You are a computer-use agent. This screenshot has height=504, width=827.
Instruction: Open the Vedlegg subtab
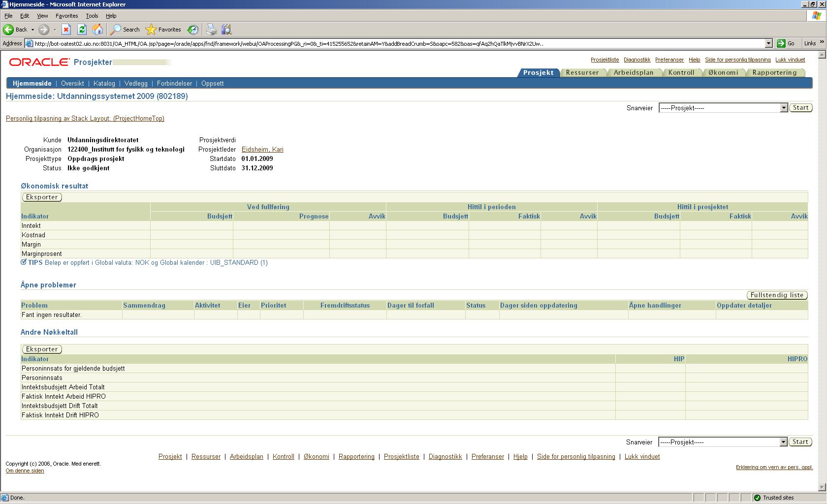136,83
